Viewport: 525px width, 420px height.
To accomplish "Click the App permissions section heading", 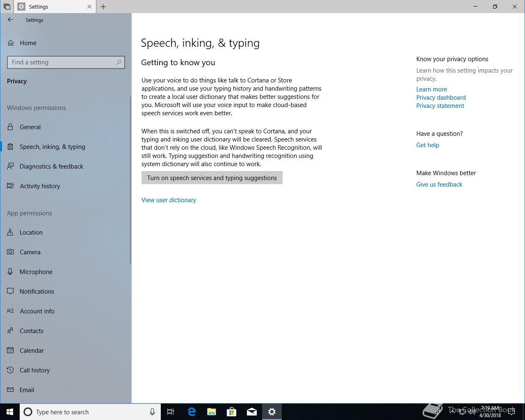I will coord(29,213).
